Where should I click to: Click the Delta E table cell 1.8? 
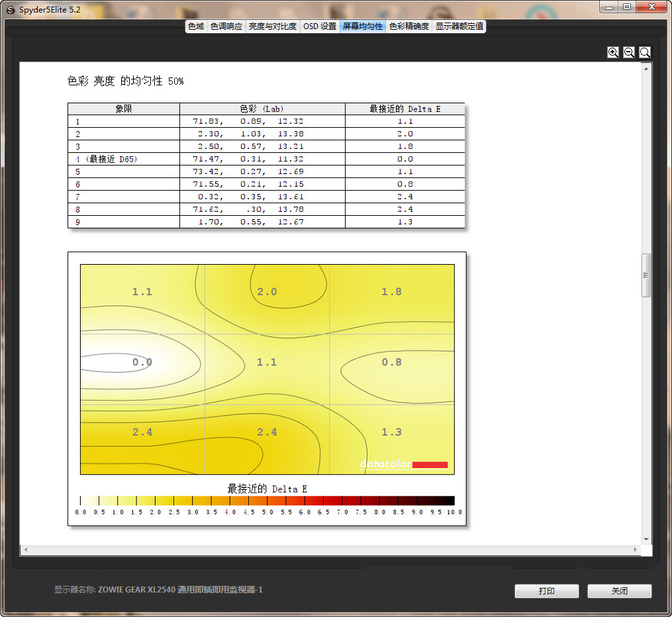(405, 146)
